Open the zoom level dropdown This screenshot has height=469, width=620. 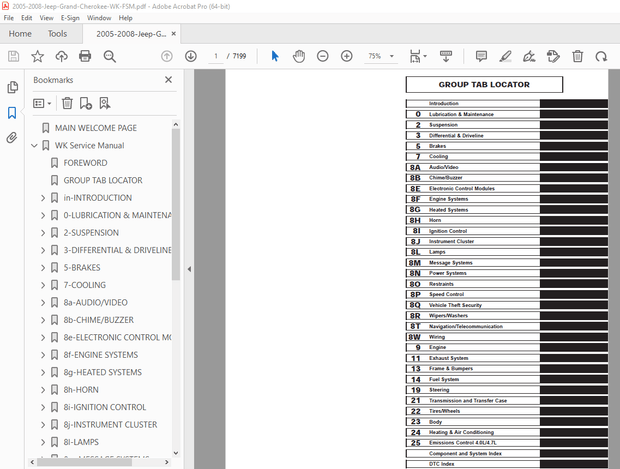[392, 56]
